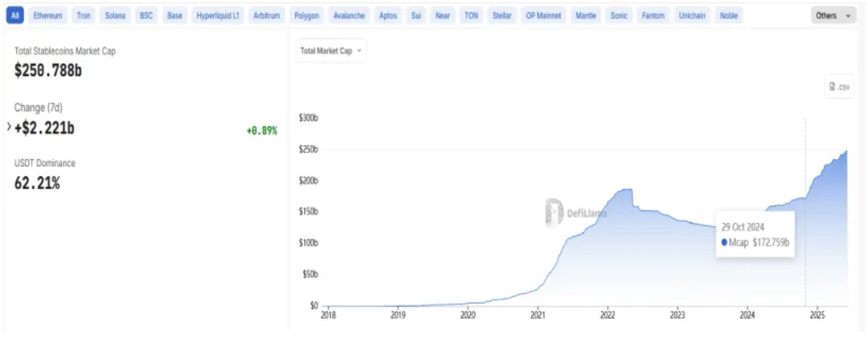Pick the Arbitrum chain filter
Image resolution: width=868 pixels, height=349 pixels.
[x=266, y=16]
